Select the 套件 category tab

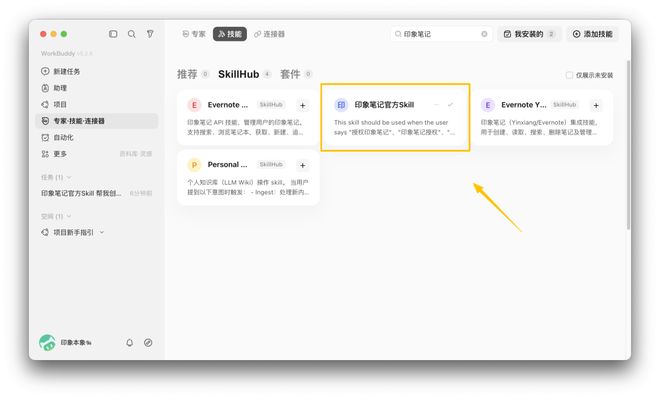290,74
